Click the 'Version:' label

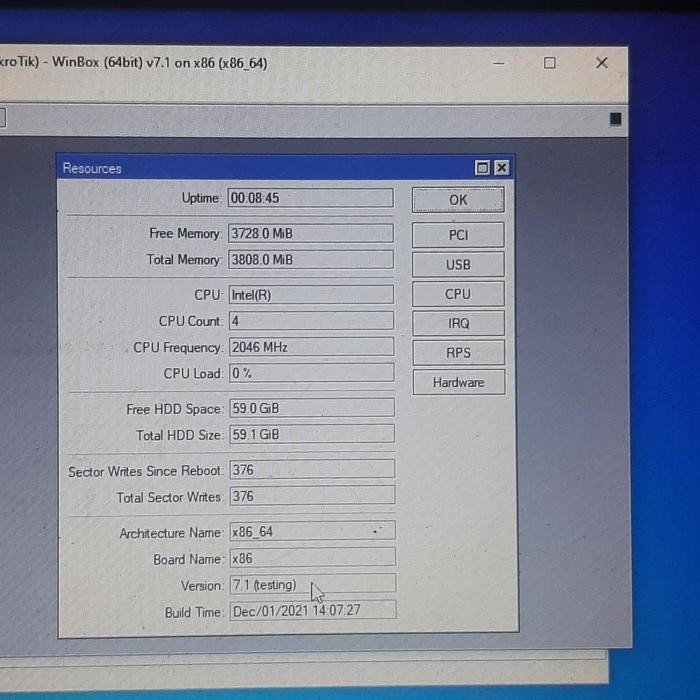tap(201, 585)
